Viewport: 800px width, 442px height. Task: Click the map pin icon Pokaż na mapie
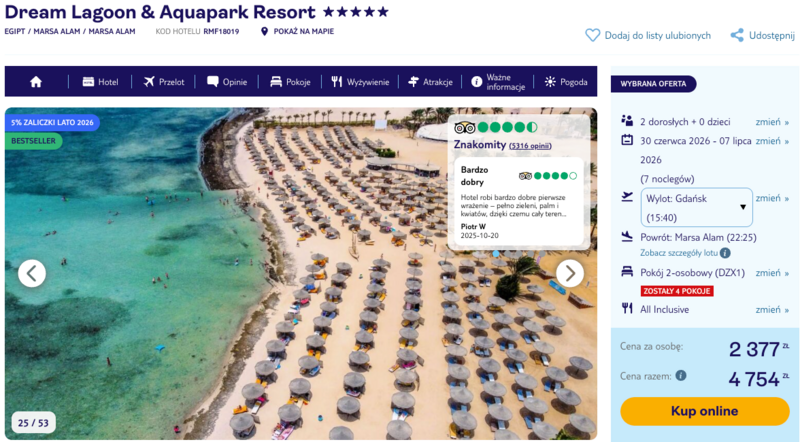click(264, 32)
